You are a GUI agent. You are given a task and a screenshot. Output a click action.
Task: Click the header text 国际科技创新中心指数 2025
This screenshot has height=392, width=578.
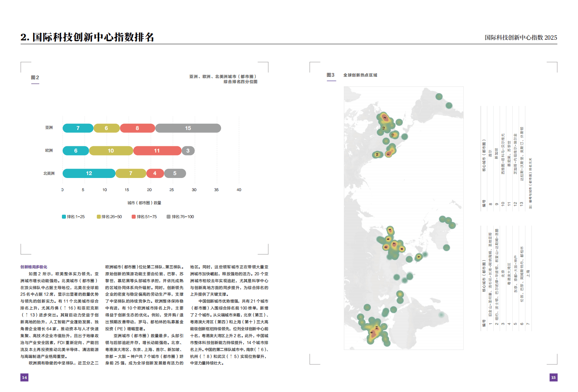[x=520, y=37]
